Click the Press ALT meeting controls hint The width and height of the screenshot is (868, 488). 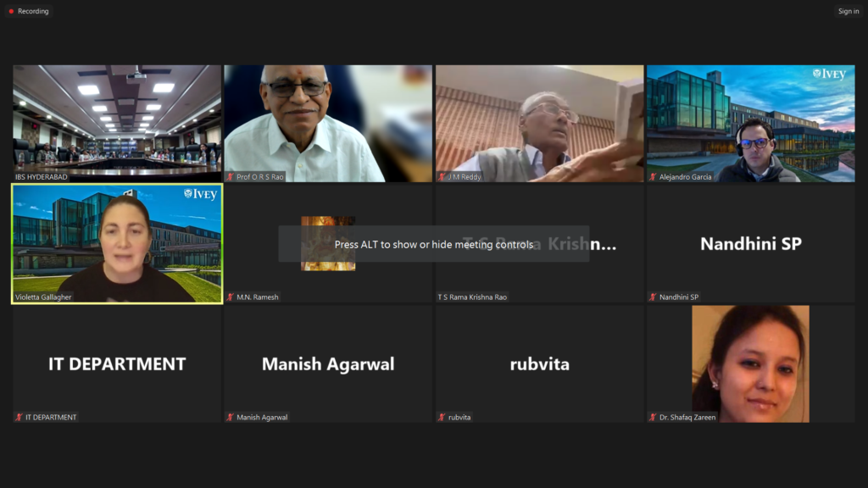(x=433, y=244)
